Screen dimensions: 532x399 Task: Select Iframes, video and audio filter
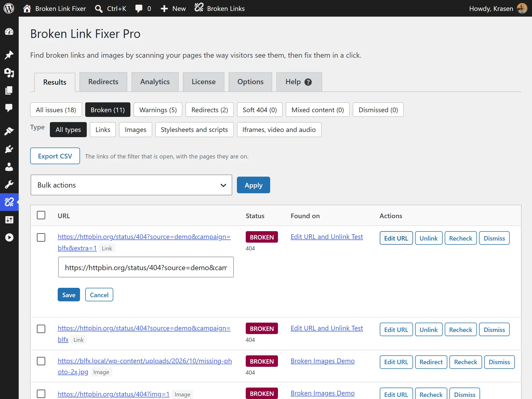pyautogui.click(x=279, y=130)
